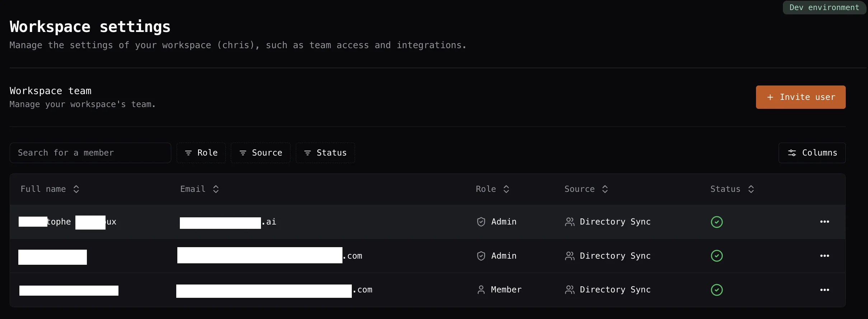Sort table by Role column header
Image resolution: width=868 pixels, height=319 pixels.
click(x=493, y=189)
